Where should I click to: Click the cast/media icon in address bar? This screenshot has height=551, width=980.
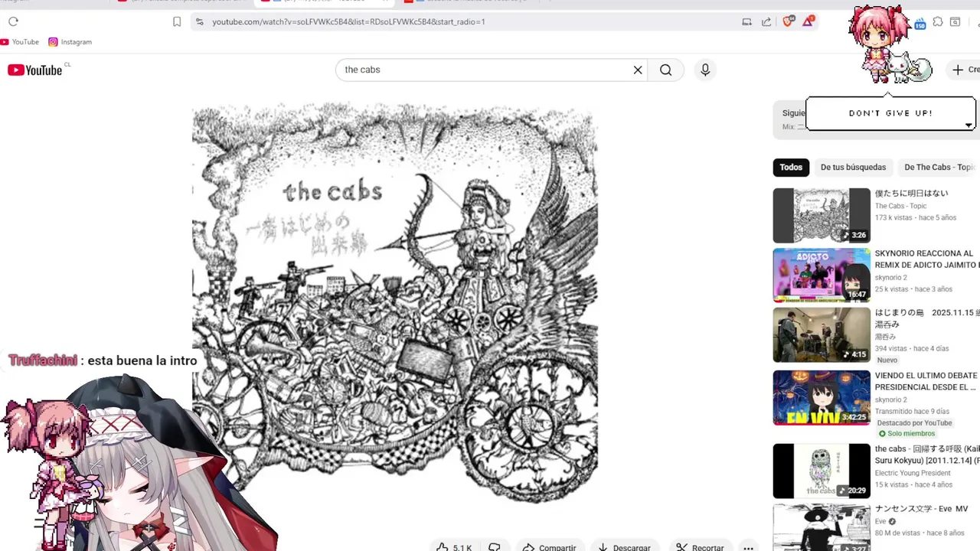pyautogui.click(x=746, y=21)
